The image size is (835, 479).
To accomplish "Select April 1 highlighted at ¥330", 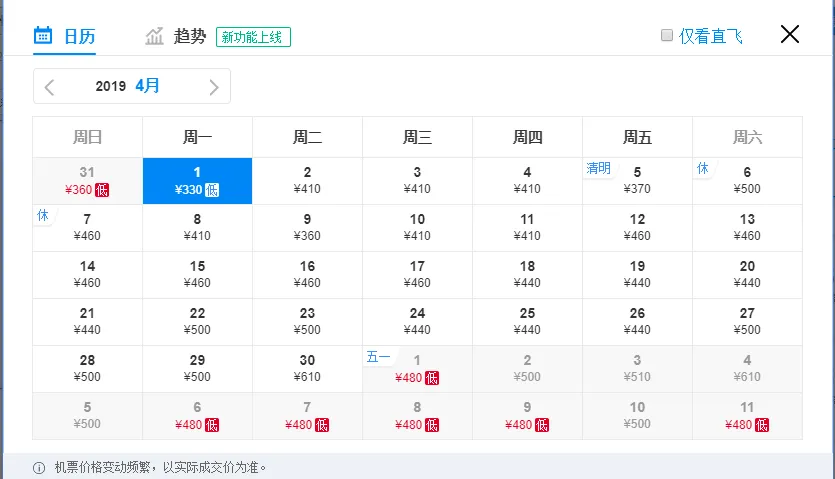I will tap(197, 180).
